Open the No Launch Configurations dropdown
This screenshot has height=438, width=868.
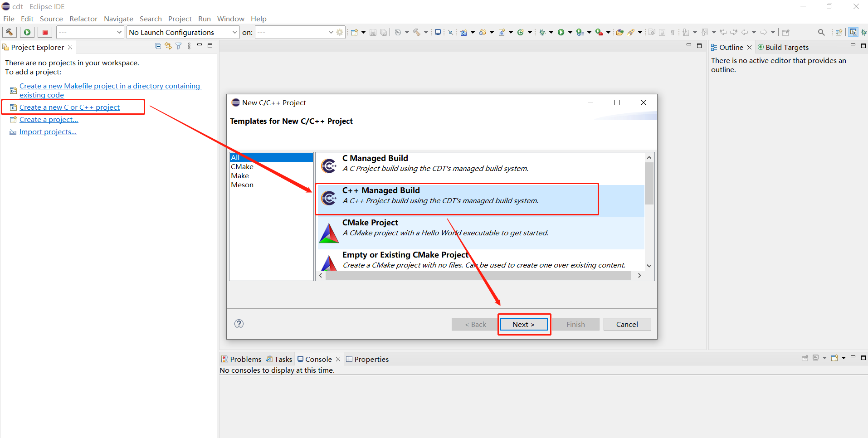coord(183,32)
